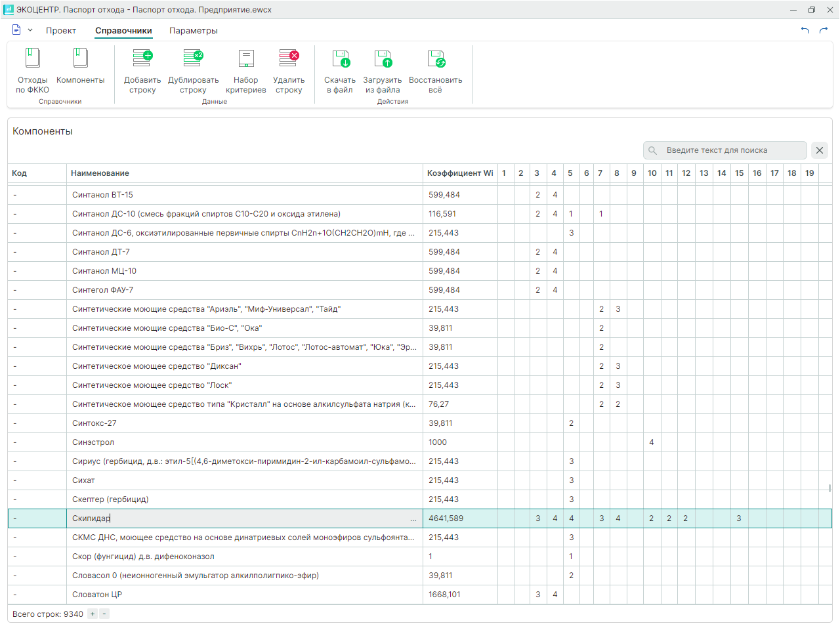Switch to the Справочники tab

tap(123, 31)
